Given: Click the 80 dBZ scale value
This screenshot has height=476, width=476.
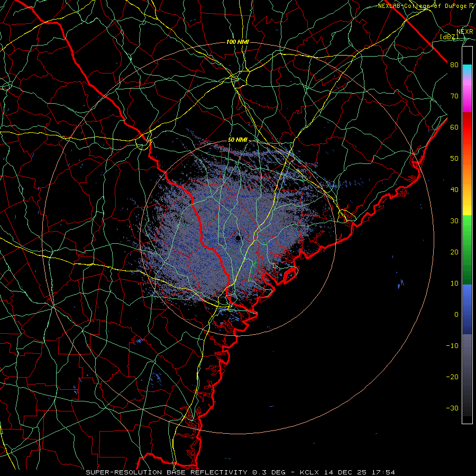Looking at the screenshot, I should click(454, 65).
